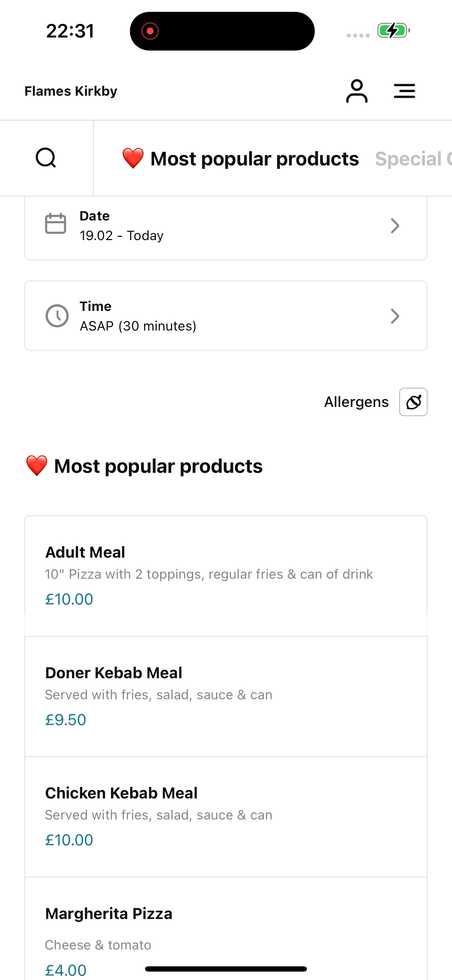The image size is (452, 980).
Task: Toggle the Allergens filter icon button
Action: click(x=413, y=402)
